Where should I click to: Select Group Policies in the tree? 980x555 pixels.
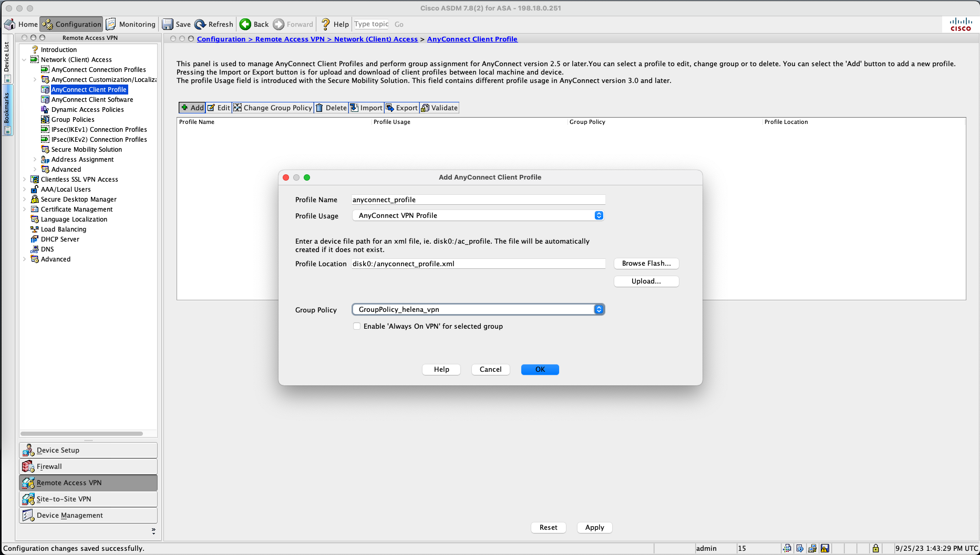click(x=73, y=119)
